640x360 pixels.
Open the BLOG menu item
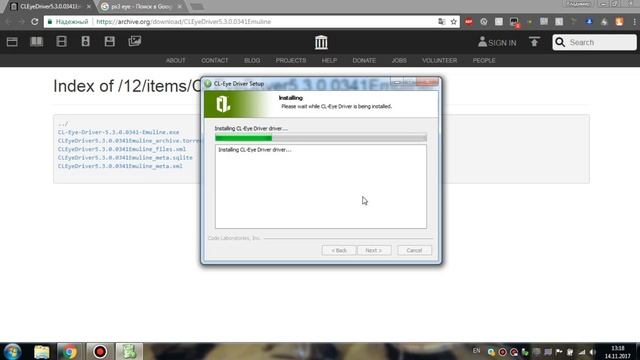point(252,60)
